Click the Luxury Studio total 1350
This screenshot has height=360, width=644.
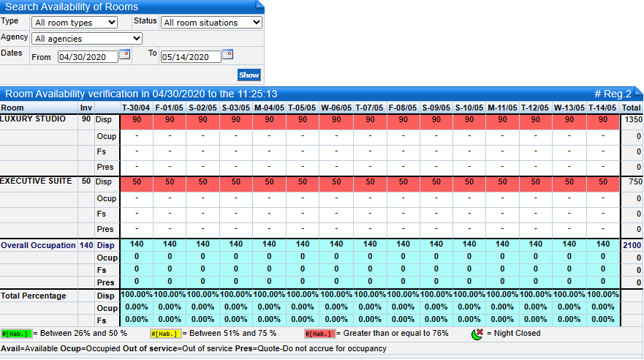coord(633,119)
